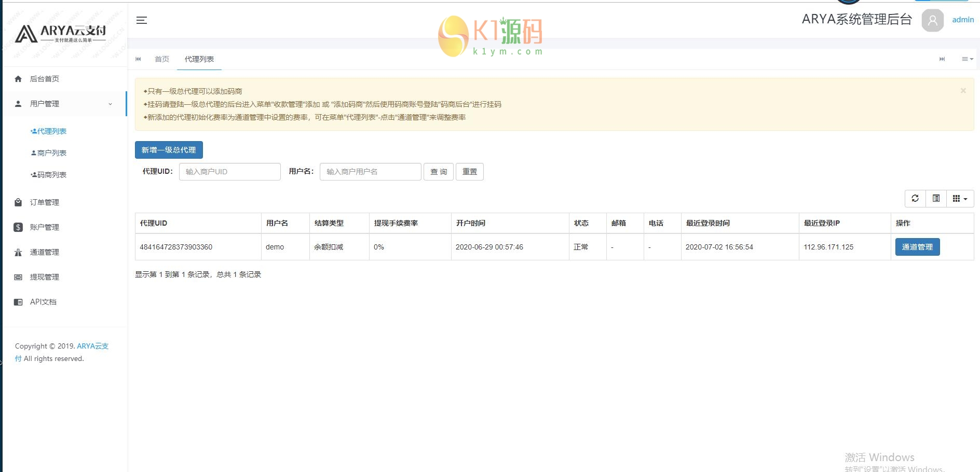Click the admin user avatar icon
980x472 pixels.
coord(932,20)
